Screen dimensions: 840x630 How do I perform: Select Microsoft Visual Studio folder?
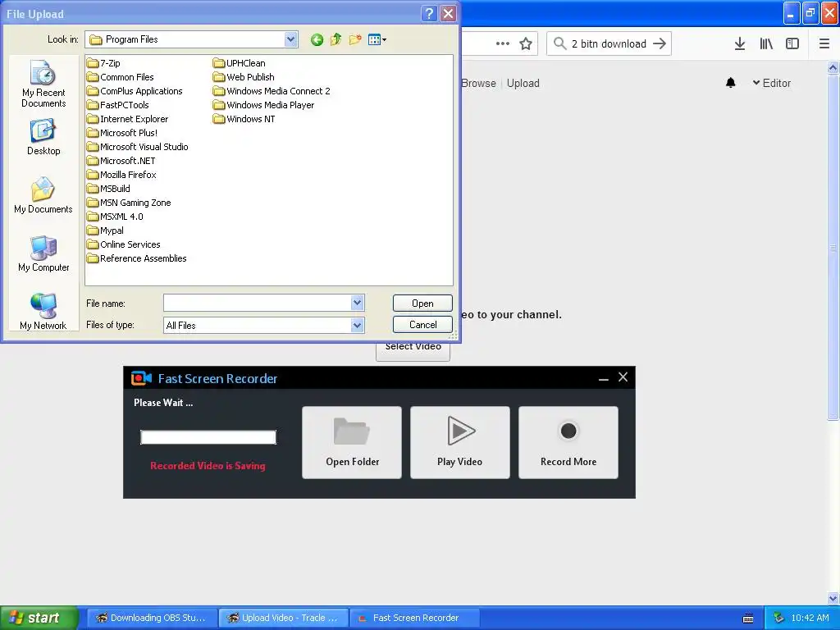click(x=138, y=147)
